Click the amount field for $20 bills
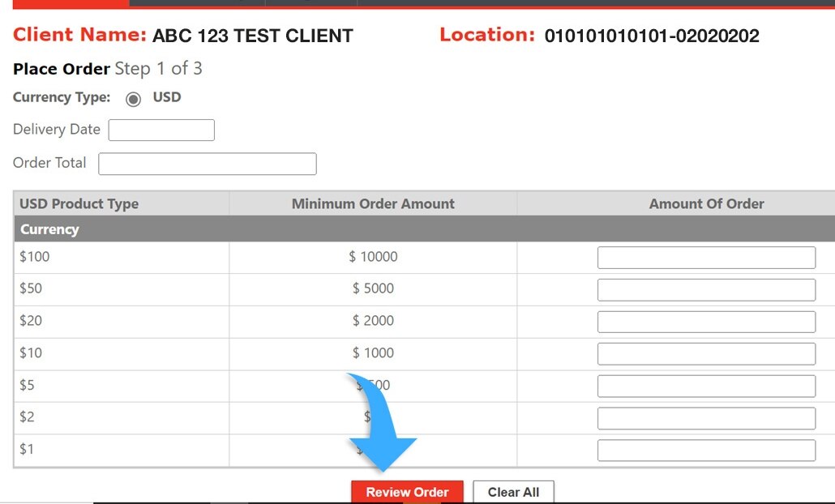835x504 pixels. coord(705,321)
